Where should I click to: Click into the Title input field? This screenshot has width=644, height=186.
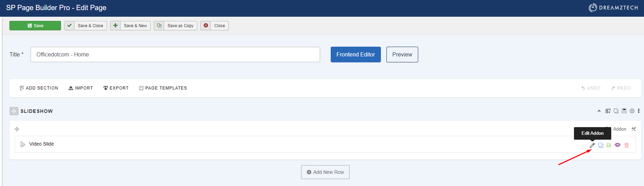pyautogui.click(x=175, y=54)
